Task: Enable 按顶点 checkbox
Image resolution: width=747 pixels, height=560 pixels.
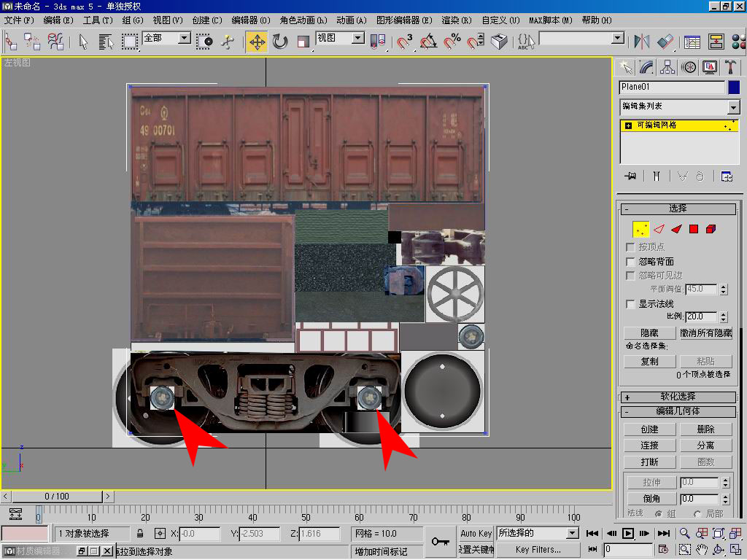Action: tap(630, 246)
